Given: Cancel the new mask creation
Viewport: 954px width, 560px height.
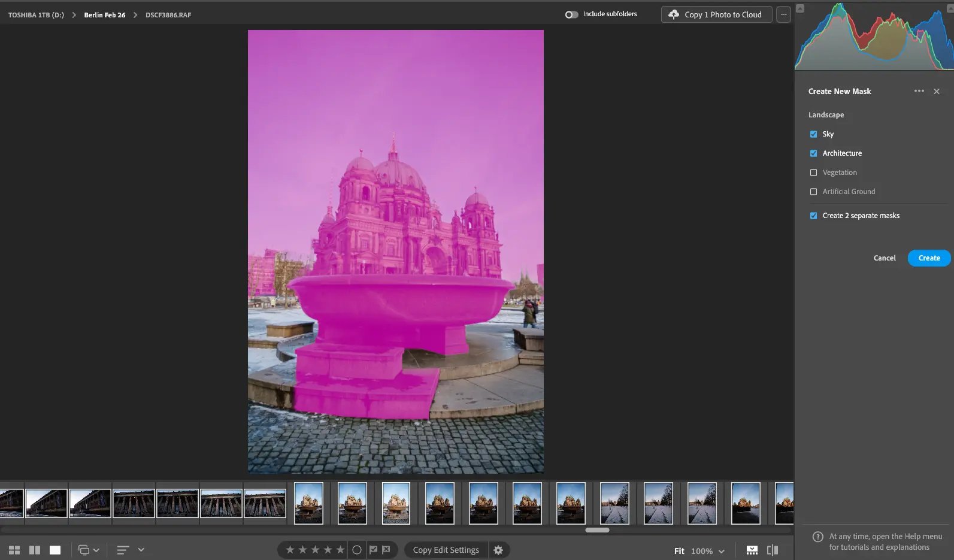Looking at the screenshot, I should tap(885, 258).
